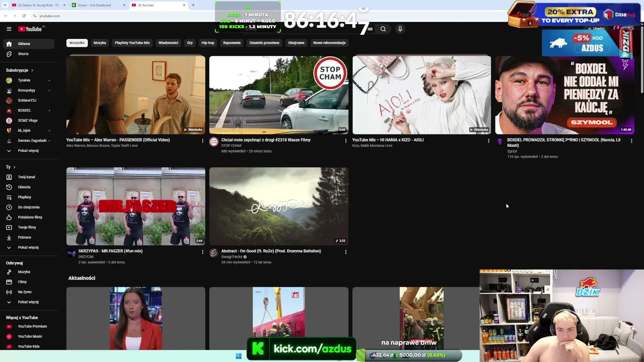Go to Główna in the sidebar
The width and height of the screenshot is (644, 362).
click(28, 44)
